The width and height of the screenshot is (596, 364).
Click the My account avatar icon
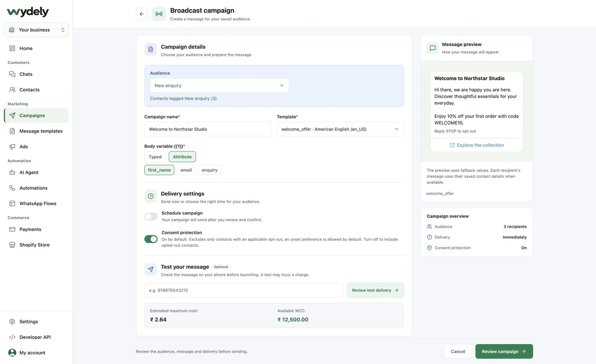click(x=12, y=352)
